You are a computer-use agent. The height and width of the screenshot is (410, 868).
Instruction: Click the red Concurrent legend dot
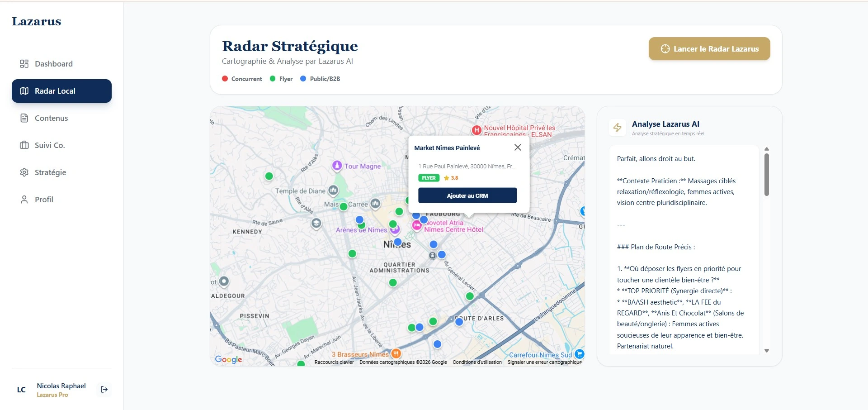click(x=225, y=79)
